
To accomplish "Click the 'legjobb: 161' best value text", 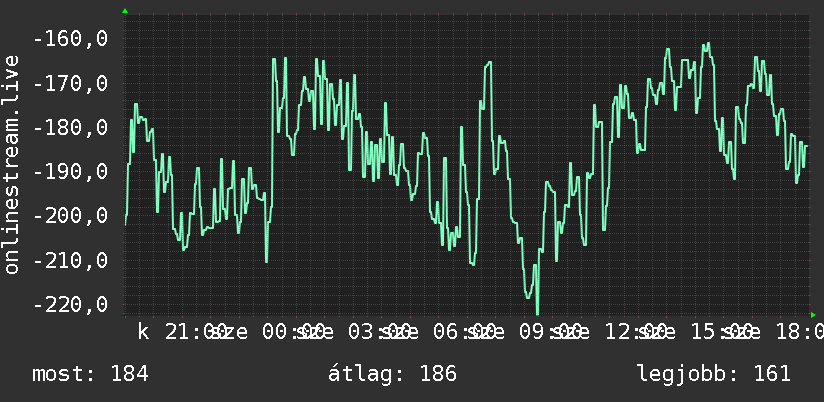I will click(714, 374).
